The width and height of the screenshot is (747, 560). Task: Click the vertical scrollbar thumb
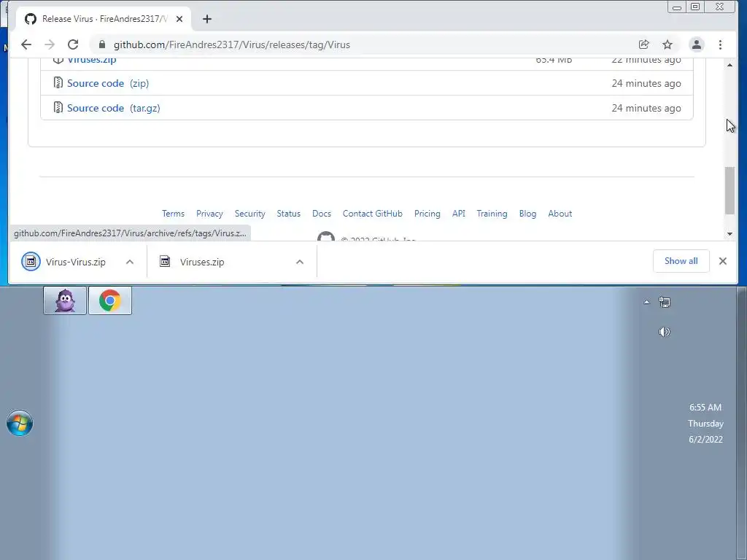click(729, 190)
